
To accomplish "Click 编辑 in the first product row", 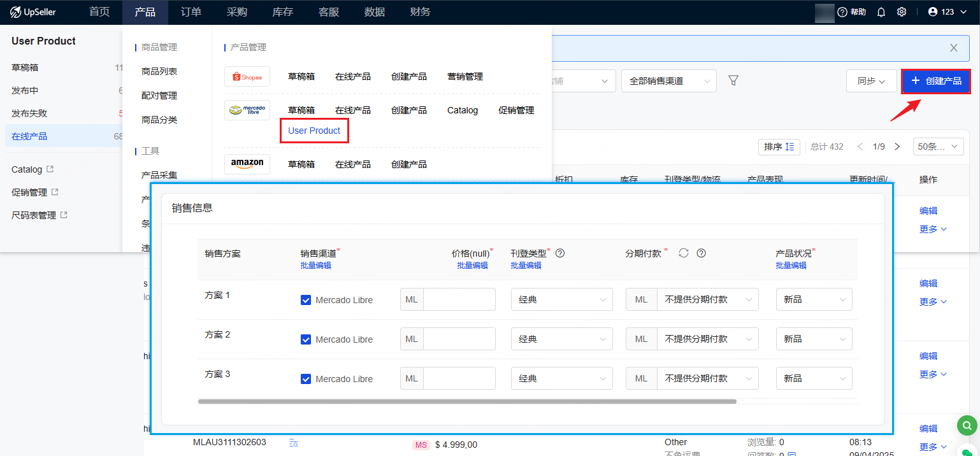I will pos(928,211).
